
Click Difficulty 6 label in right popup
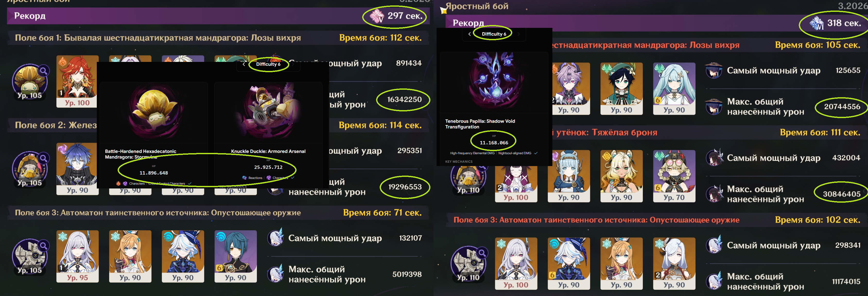pyautogui.click(x=494, y=34)
